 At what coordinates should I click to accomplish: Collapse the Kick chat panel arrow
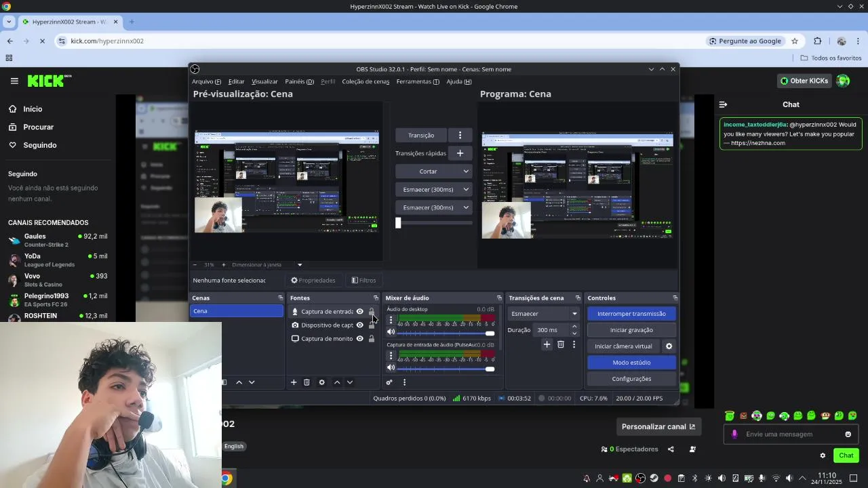click(x=723, y=104)
